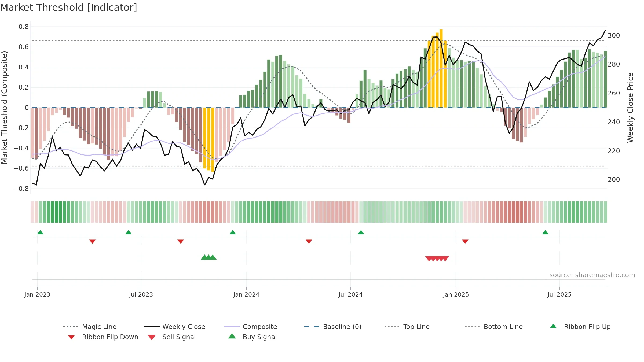Click the first red ribbon segment around March 2023
The image size is (644, 362).
92,212
